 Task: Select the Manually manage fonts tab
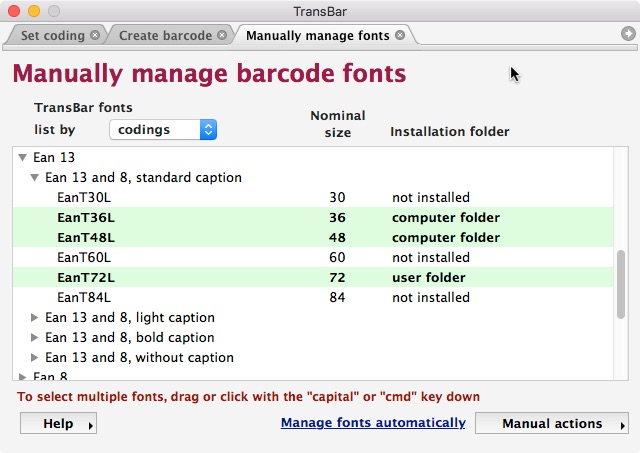tap(318, 36)
